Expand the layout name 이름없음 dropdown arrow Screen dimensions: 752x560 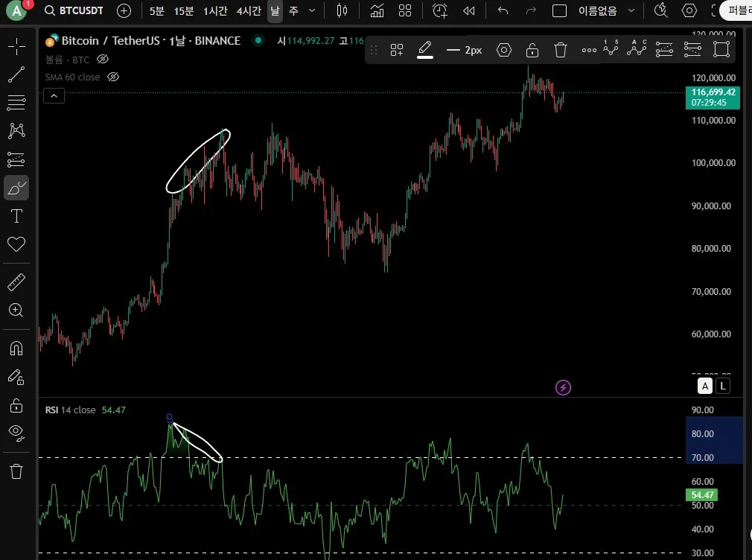pos(631,10)
